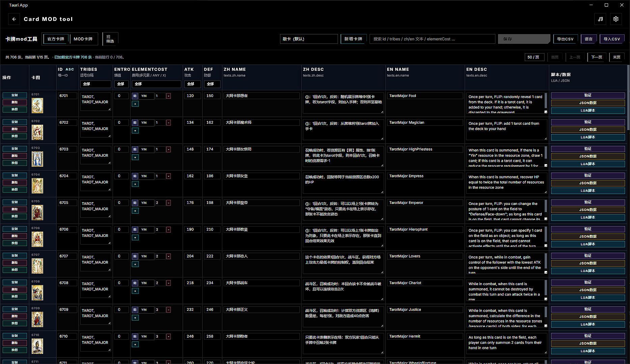Viewport: 630px width, 364px height.
Task: Copy card 6701 with 复制
Action: [x=15, y=95]
